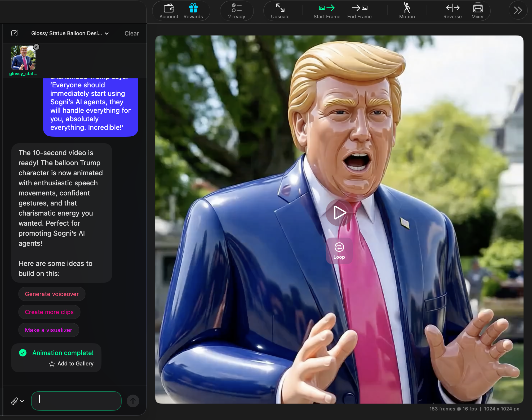The width and height of the screenshot is (532, 420).
Task: Enable looping on the video
Action: click(x=339, y=250)
